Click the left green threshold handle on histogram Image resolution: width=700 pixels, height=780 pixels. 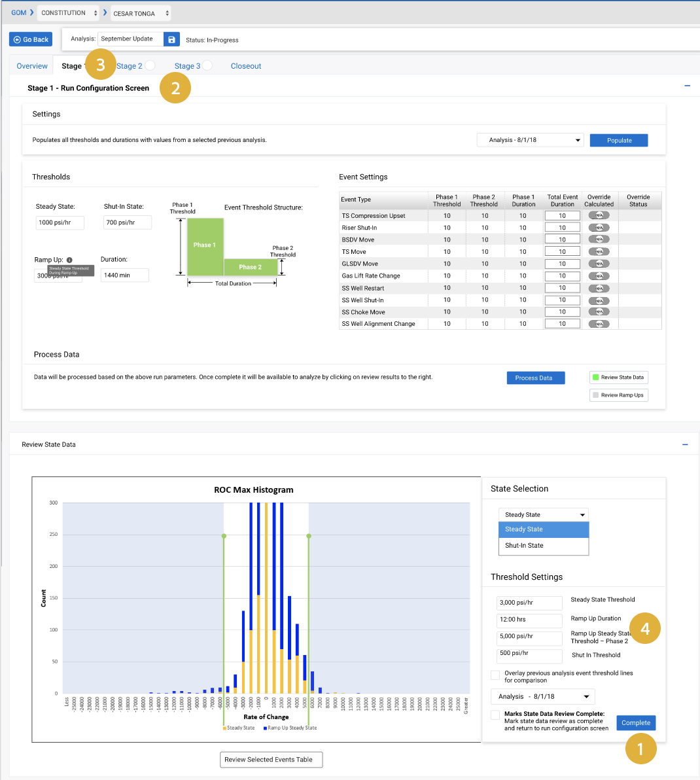224,536
